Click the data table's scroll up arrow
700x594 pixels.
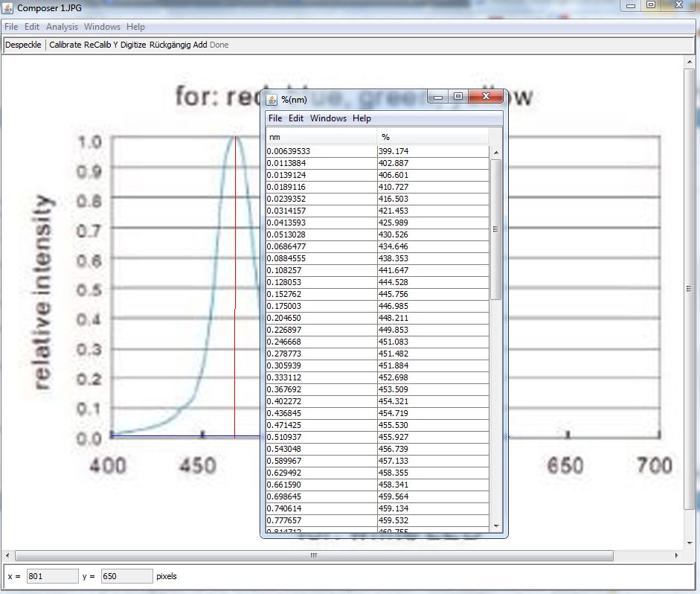pos(496,153)
